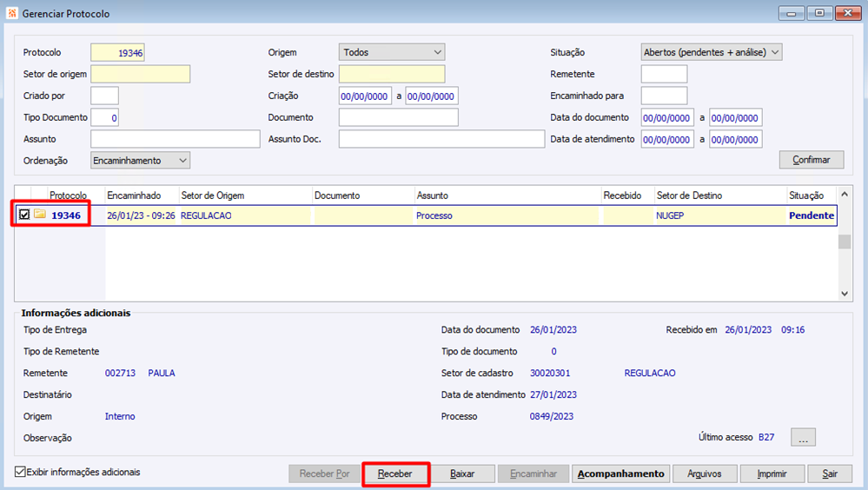Focus the Setor de destino field
This screenshot has height=490, width=868.
(x=392, y=74)
